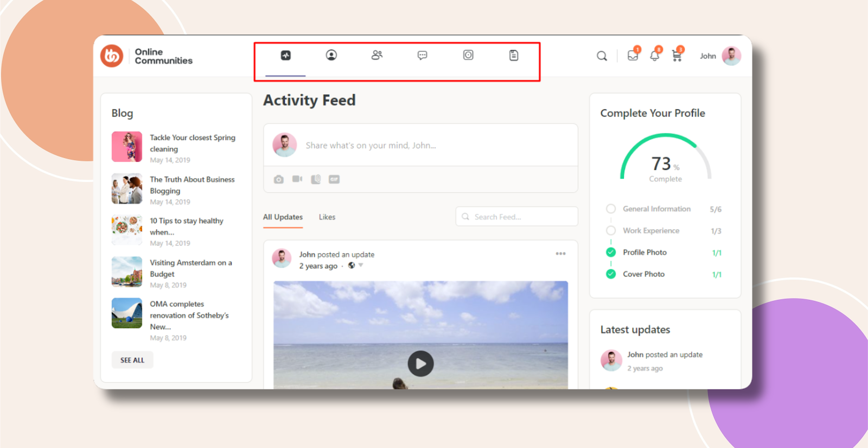Click the healthy tips blog thumbnail
Image resolution: width=868 pixels, height=448 pixels.
click(127, 230)
